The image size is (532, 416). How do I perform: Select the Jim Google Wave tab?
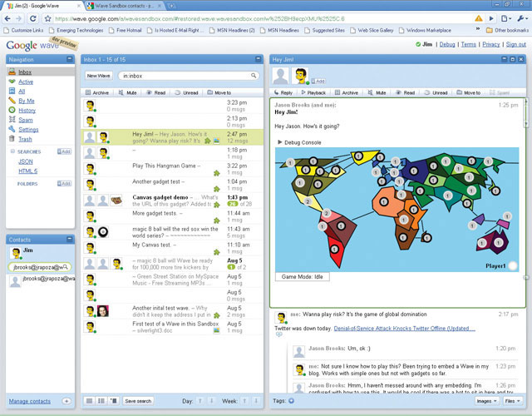(44, 6)
